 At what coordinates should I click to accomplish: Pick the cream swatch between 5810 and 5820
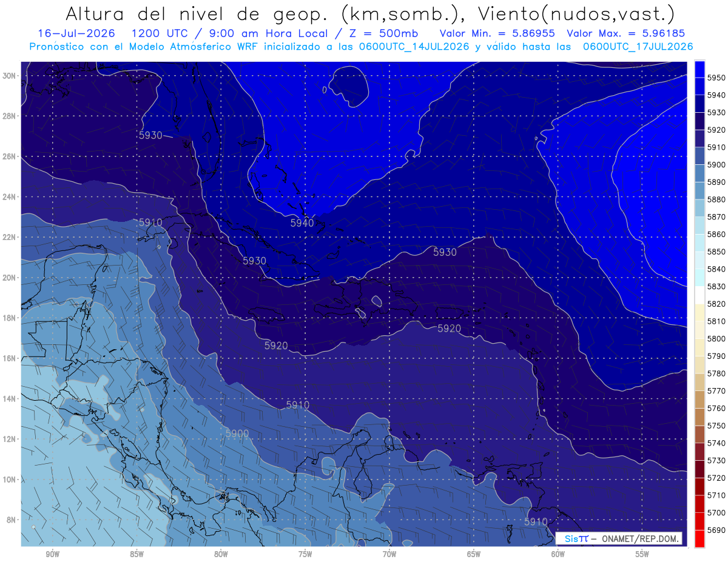699,312
